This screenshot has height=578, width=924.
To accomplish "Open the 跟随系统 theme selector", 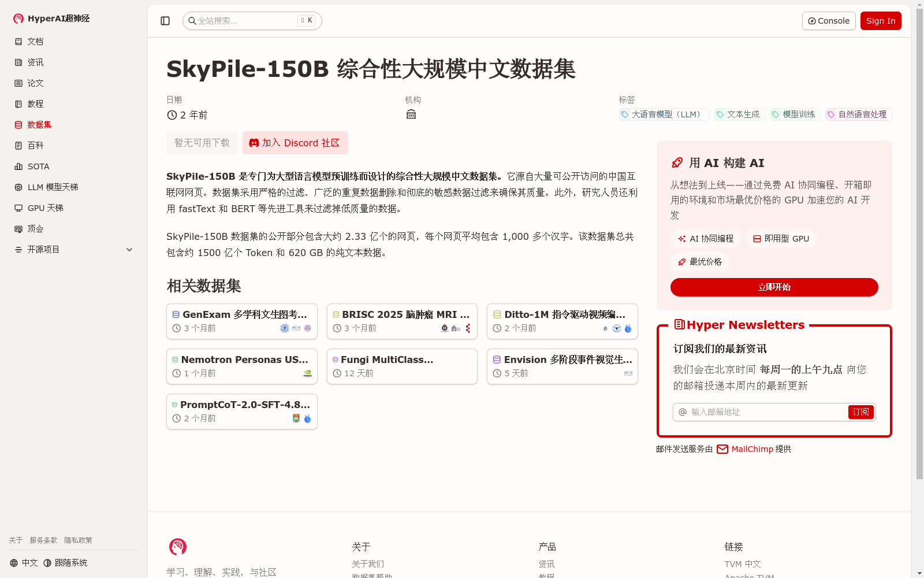I will (65, 563).
